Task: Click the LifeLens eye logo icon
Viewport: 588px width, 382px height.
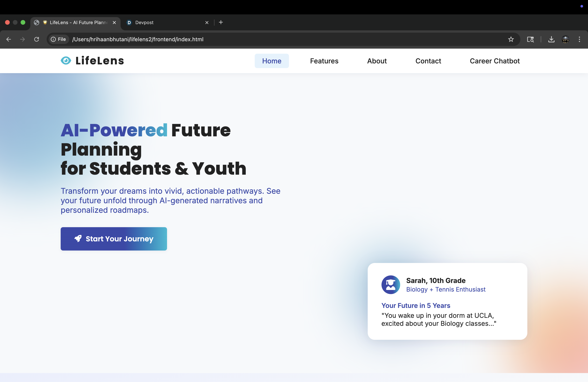Action: 66,60
